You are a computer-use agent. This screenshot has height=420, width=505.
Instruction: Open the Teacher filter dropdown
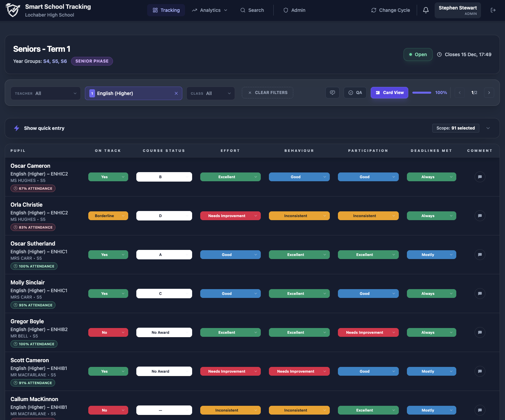coord(45,93)
